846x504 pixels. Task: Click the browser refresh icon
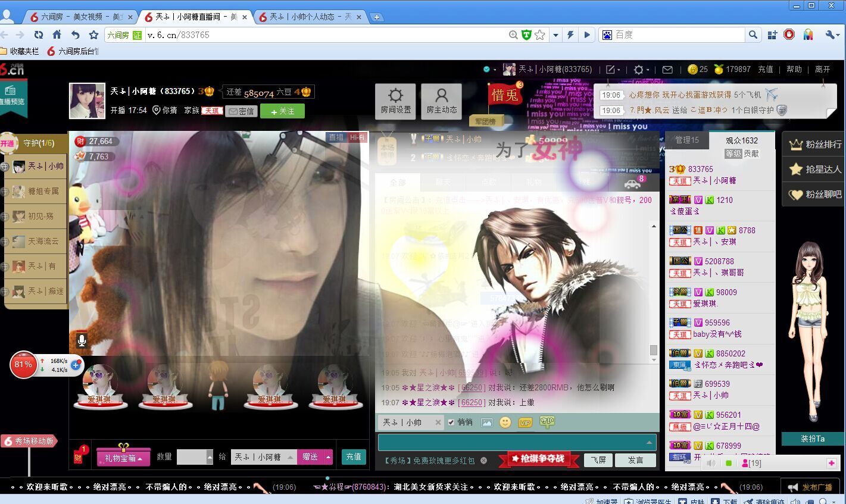pyautogui.click(x=39, y=35)
